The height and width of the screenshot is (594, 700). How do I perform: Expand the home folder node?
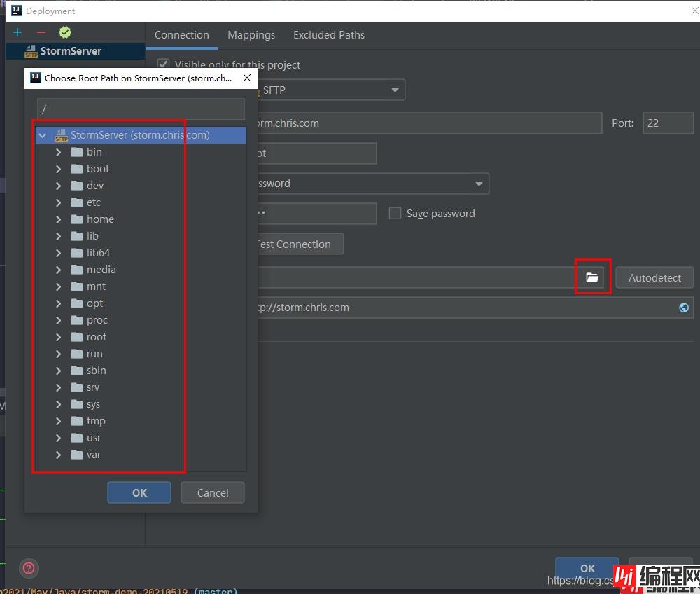pyautogui.click(x=59, y=219)
